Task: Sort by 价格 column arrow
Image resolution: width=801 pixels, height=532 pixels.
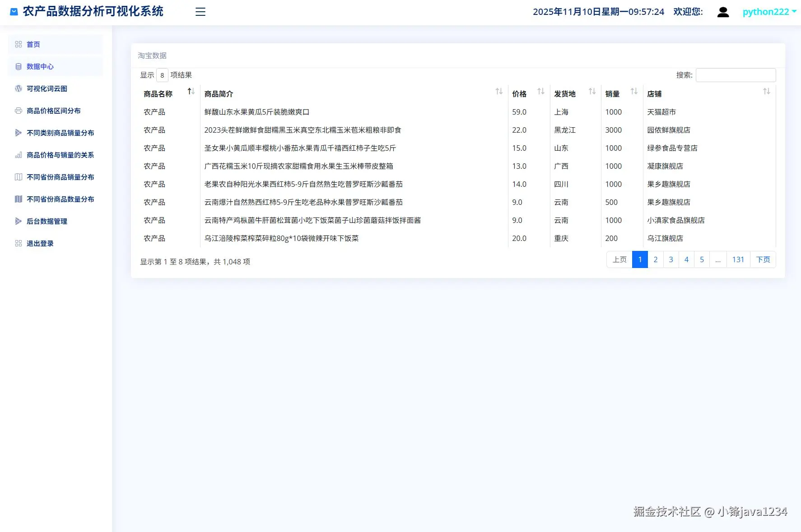Action: click(541, 92)
